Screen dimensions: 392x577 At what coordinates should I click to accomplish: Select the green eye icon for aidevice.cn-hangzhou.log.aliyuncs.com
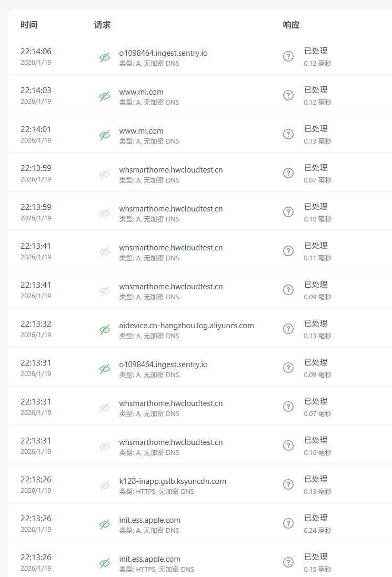(105, 328)
